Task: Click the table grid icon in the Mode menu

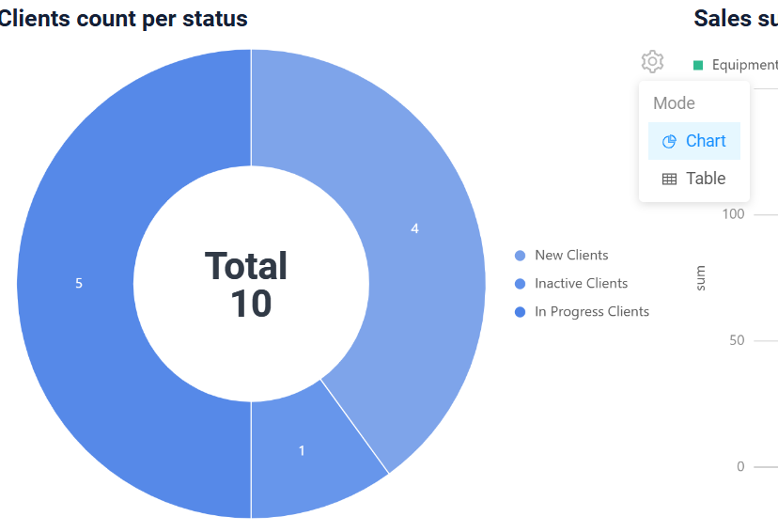Action: click(669, 179)
